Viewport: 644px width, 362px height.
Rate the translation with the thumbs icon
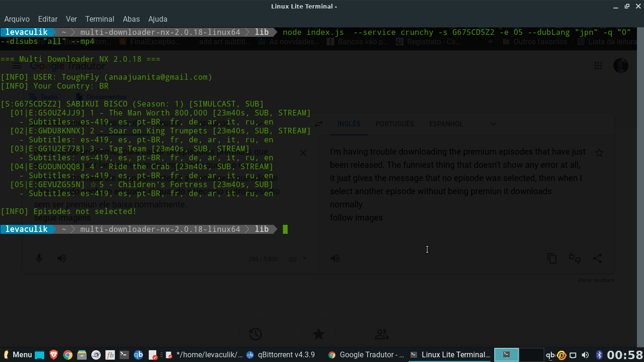[574, 258]
